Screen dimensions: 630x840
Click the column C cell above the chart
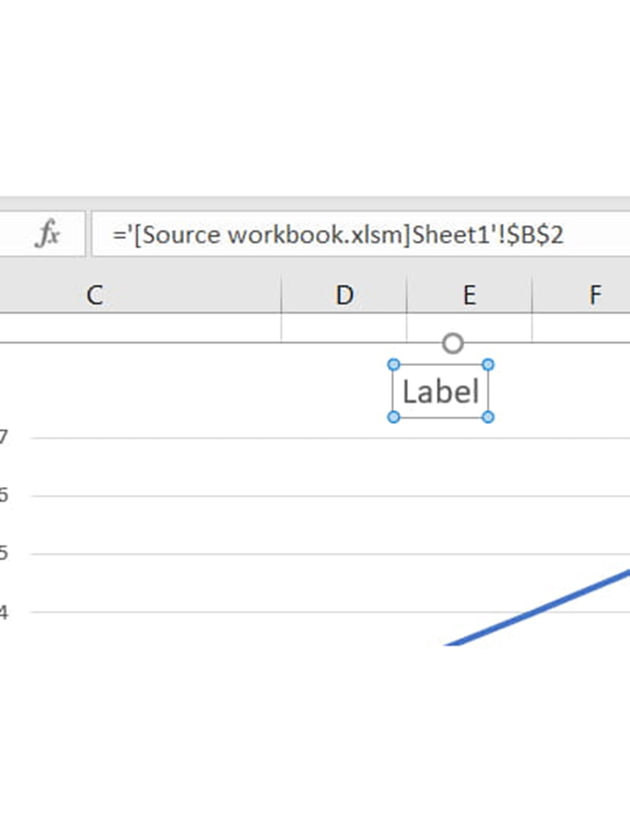(x=138, y=328)
